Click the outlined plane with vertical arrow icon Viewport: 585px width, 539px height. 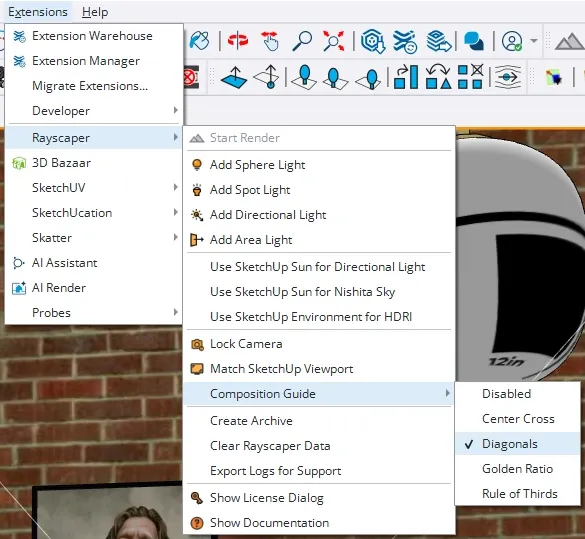(x=266, y=77)
